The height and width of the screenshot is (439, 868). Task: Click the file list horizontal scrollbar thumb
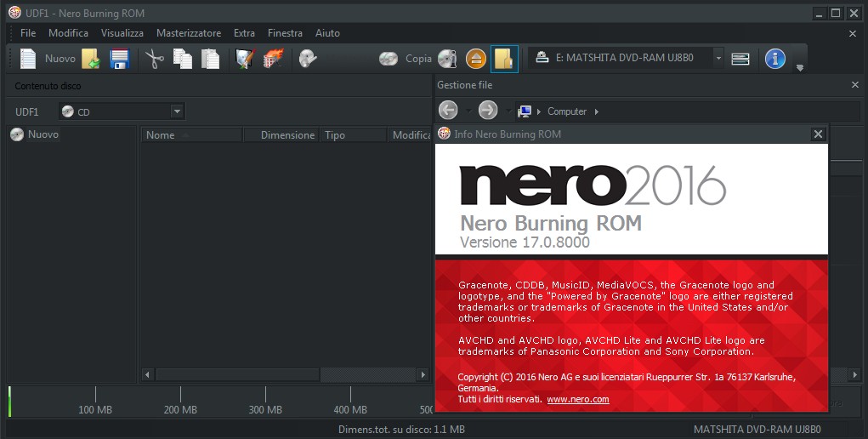tap(238, 374)
